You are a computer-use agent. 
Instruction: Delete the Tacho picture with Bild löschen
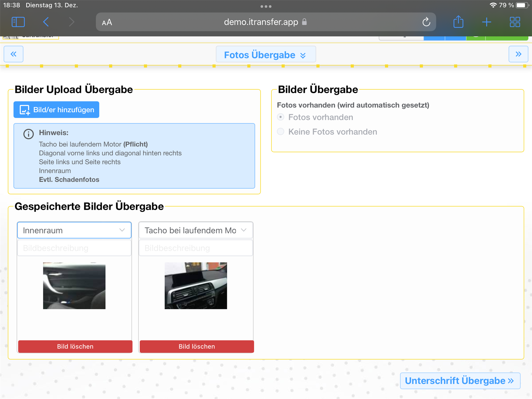[197, 346]
